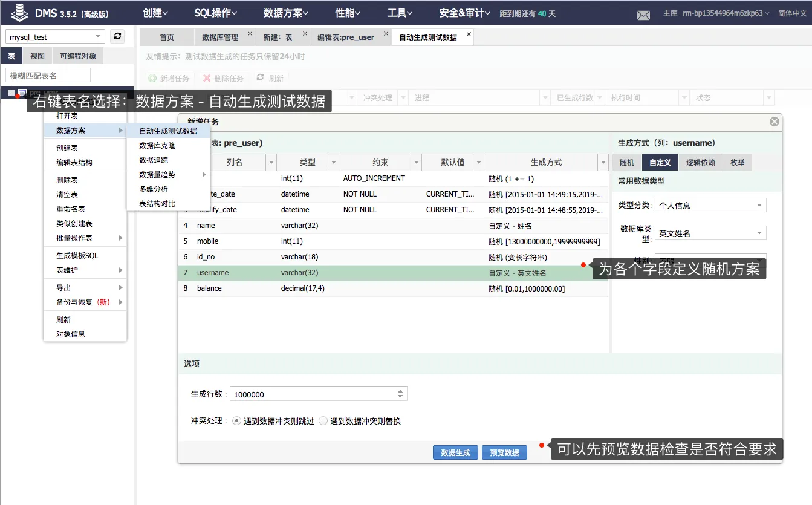Select 对象信息 in the context menu

tap(85, 334)
